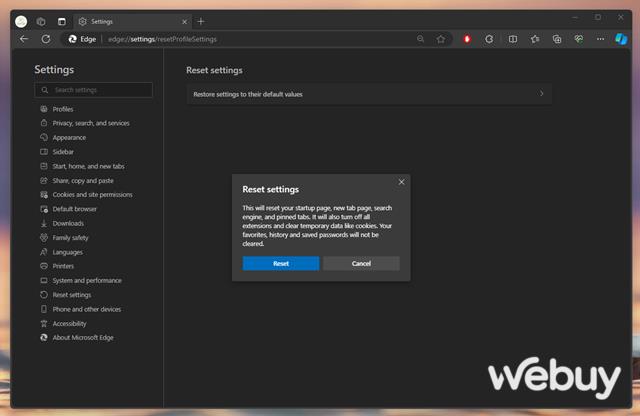Image resolution: width=640 pixels, height=416 pixels.
Task: Open Default browser settings
Action: pos(75,209)
